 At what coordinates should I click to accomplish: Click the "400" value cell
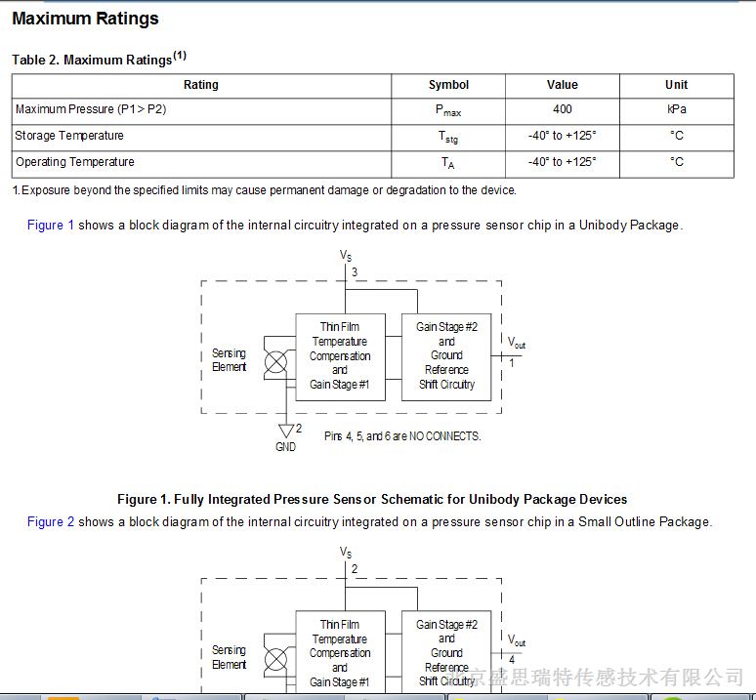563,109
